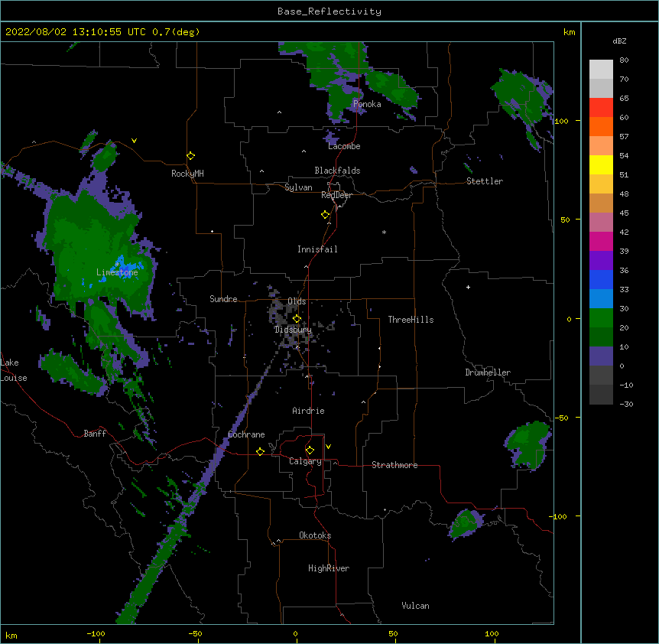Click the Airdrie label

point(309,411)
